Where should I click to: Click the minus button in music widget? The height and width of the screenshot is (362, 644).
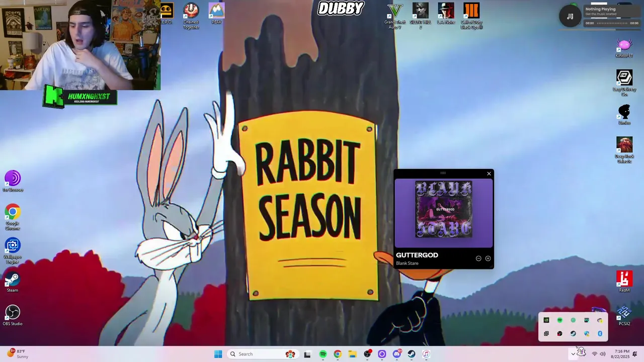478,258
